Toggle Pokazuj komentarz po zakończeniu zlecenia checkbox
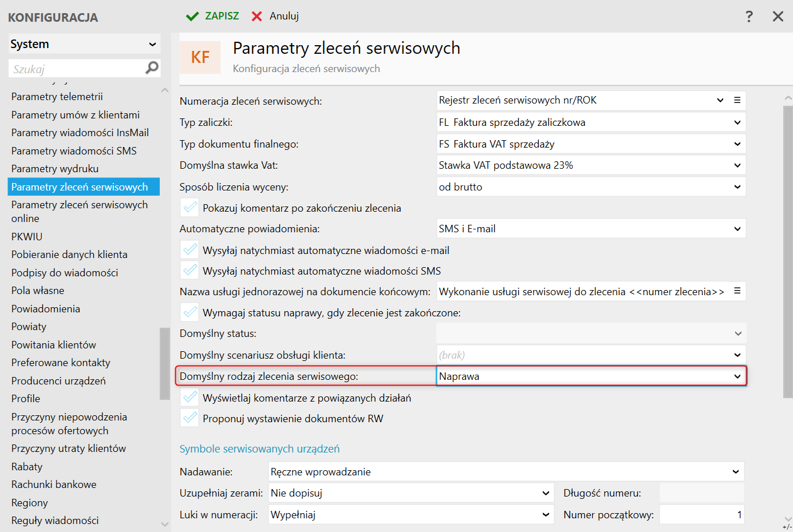 tap(190, 208)
